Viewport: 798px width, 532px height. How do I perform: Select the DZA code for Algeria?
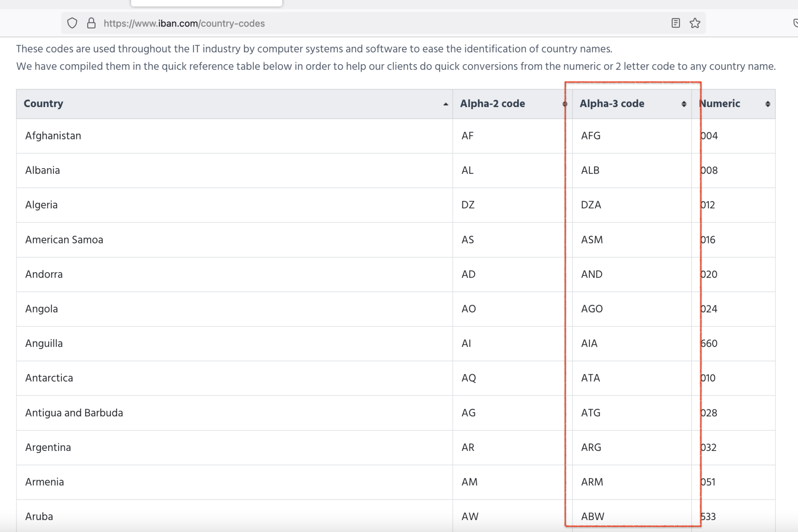pyautogui.click(x=591, y=205)
